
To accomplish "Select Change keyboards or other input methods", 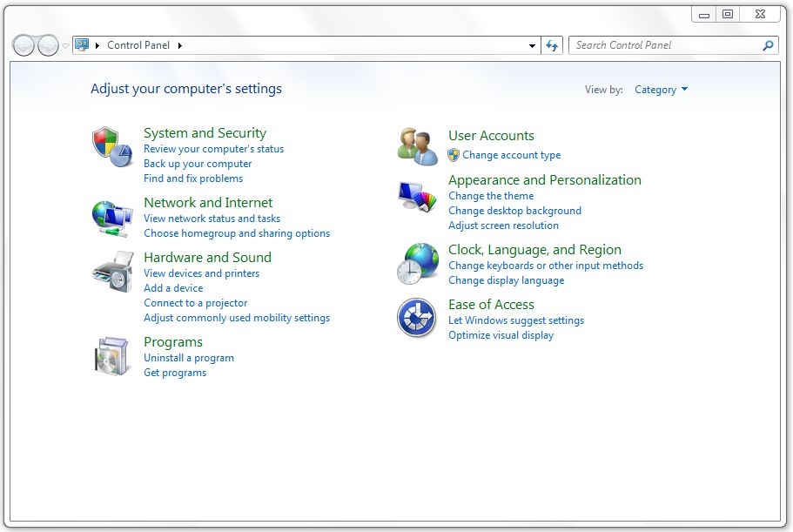I will pos(546,266).
